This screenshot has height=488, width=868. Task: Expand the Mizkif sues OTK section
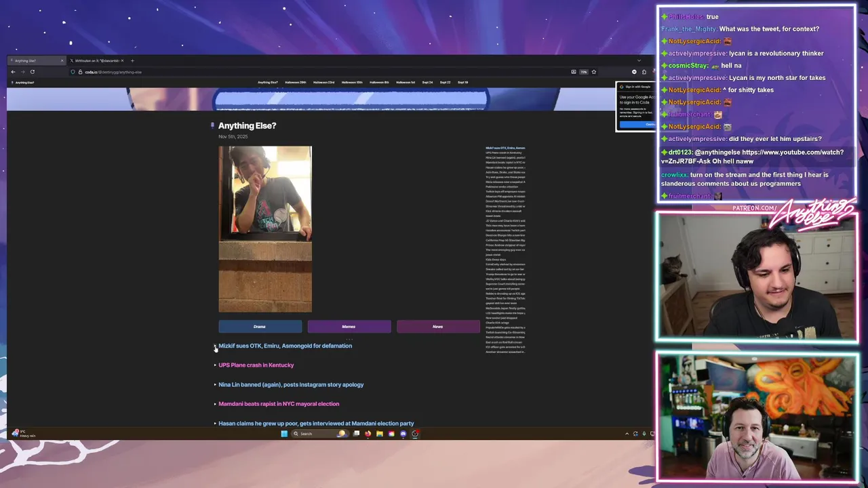(x=215, y=346)
